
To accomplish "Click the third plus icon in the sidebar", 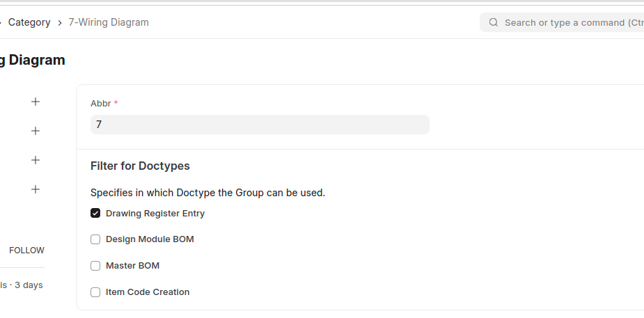I will coord(36,160).
